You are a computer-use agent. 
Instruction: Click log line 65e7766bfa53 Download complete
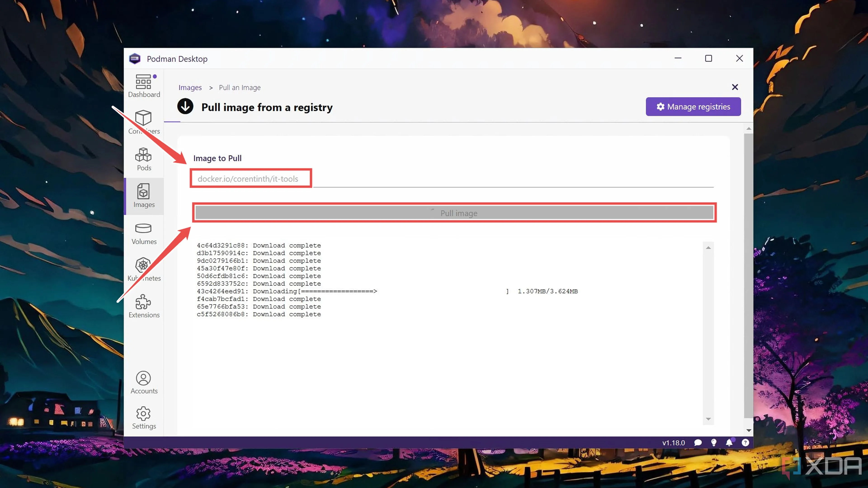259,307
